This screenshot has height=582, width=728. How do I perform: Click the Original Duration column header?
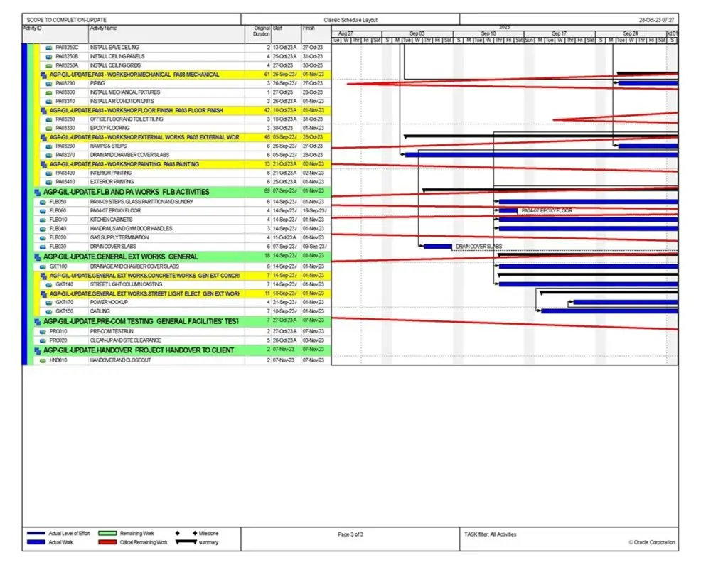pyautogui.click(x=261, y=31)
